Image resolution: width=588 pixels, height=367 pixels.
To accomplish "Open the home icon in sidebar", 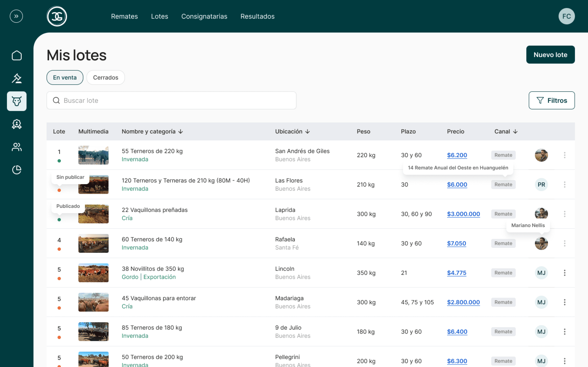I will (17, 56).
